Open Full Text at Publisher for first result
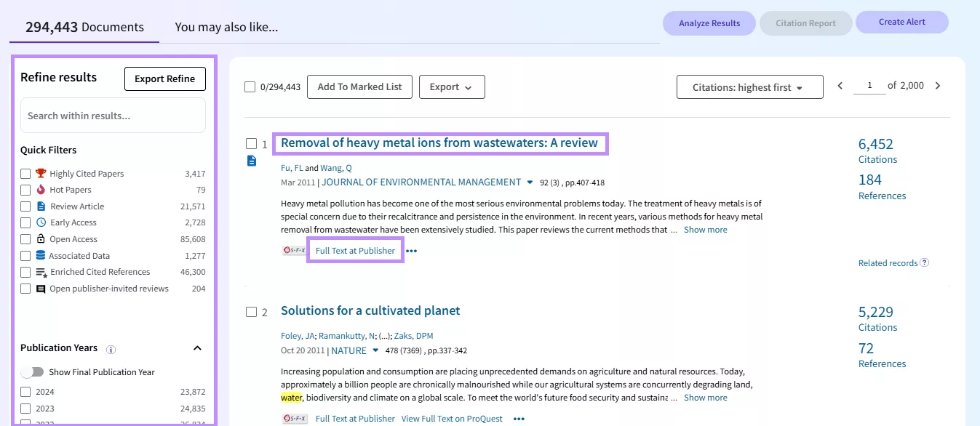The image size is (980, 426). click(x=355, y=249)
